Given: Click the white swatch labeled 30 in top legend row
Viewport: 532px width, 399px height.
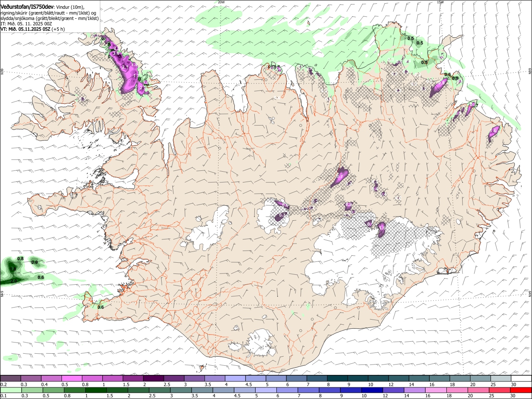Looking at the screenshot, I should (x=521, y=379).
